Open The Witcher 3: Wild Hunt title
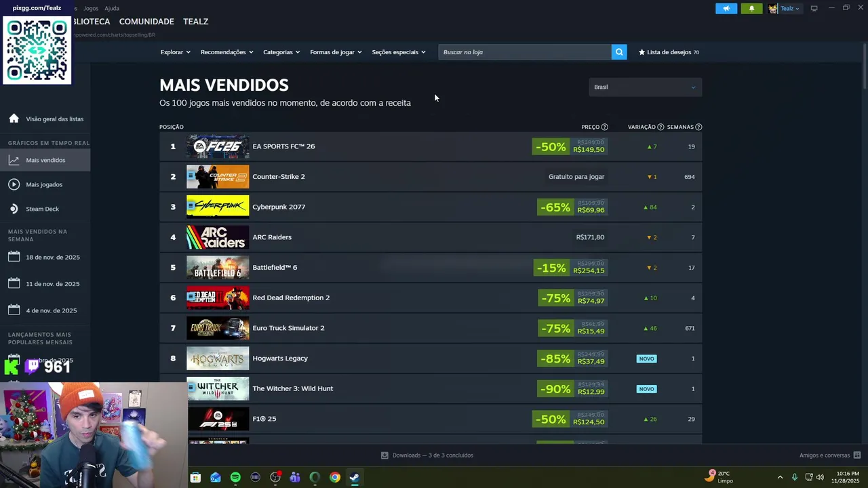 point(293,388)
